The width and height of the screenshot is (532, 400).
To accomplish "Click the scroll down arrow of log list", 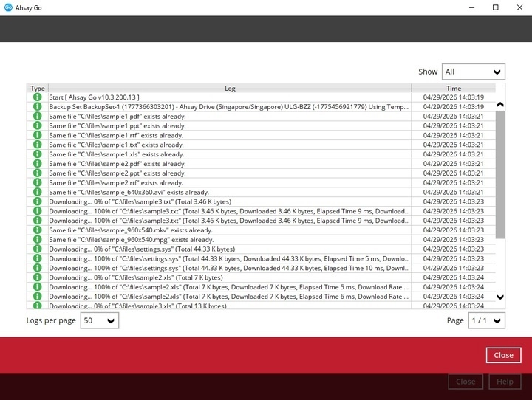I will (500, 297).
